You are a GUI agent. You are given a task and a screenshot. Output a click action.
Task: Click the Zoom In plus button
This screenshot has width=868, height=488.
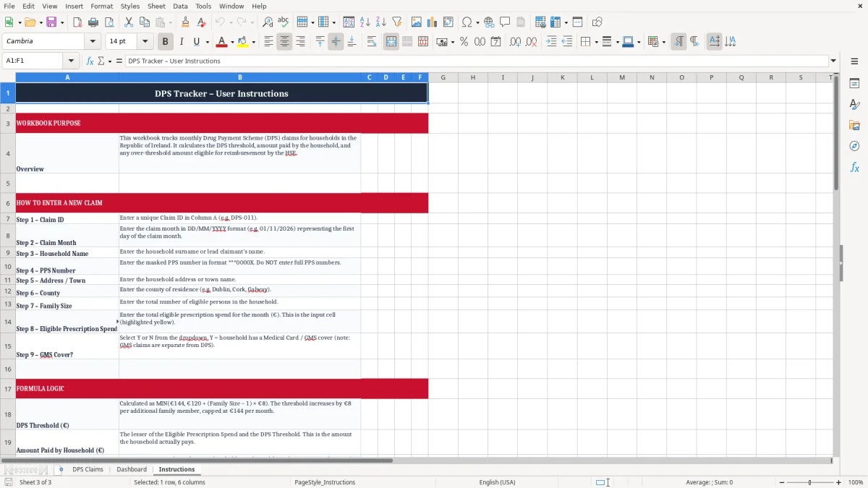(839, 482)
